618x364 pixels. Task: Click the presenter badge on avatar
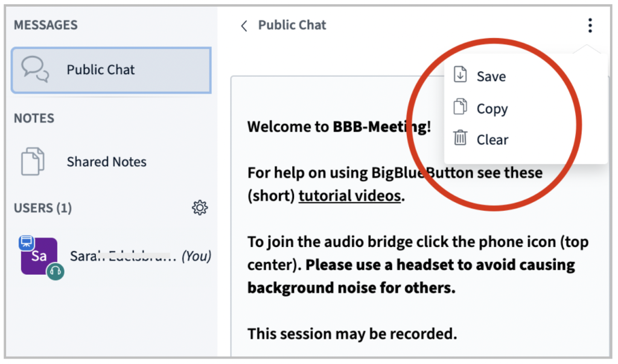tap(27, 242)
